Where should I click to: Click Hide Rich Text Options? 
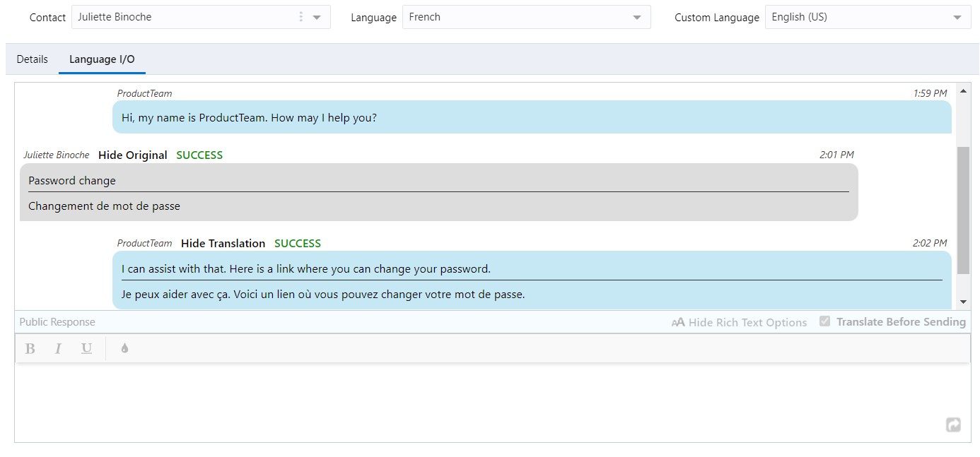[747, 323]
